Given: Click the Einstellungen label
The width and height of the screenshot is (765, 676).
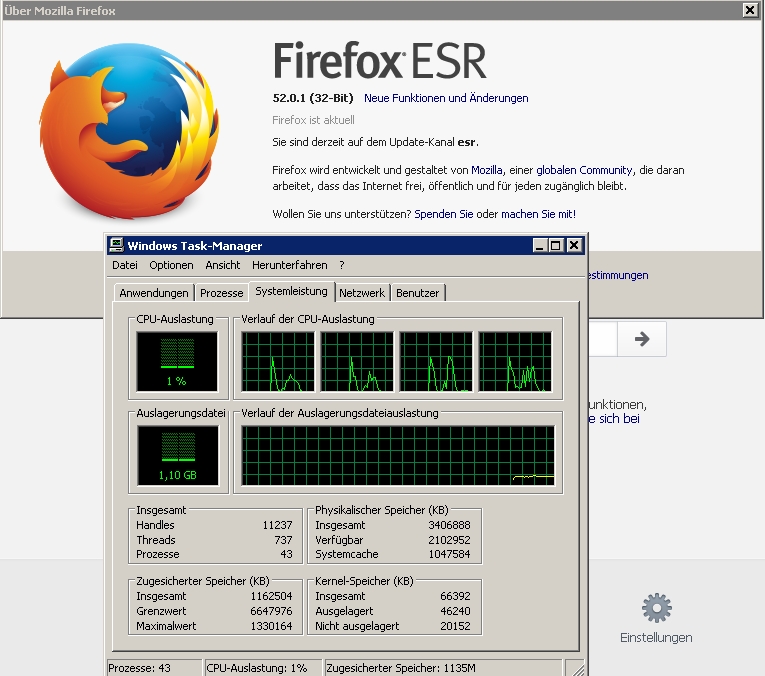Looking at the screenshot, I should point(656,637).
